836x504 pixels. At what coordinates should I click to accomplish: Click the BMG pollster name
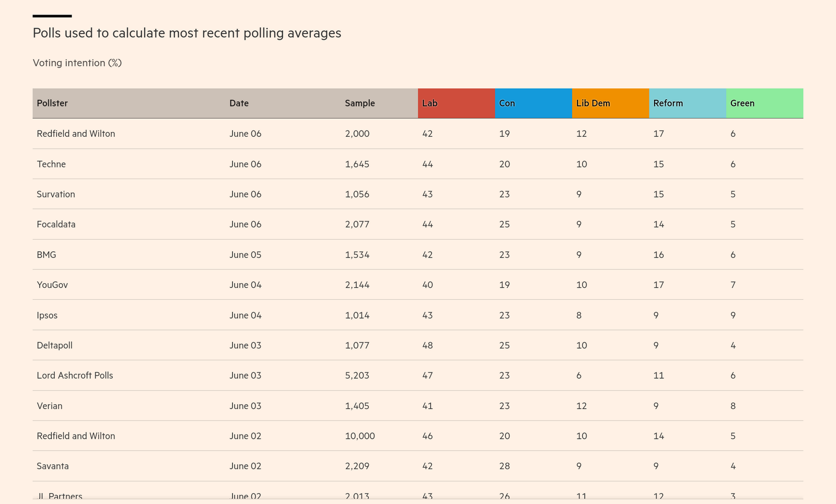pos(47,255)
